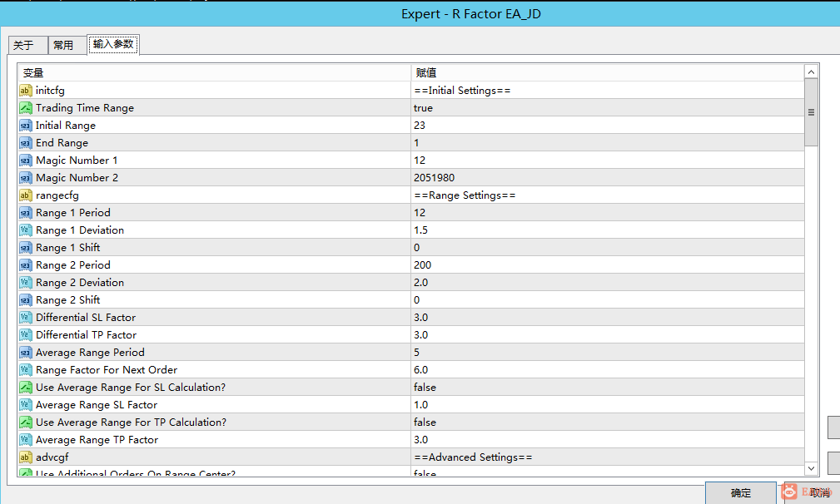Click the string icon beside rangecfg
The height and width of the screenshot is (504, 840).
[25, 195]
